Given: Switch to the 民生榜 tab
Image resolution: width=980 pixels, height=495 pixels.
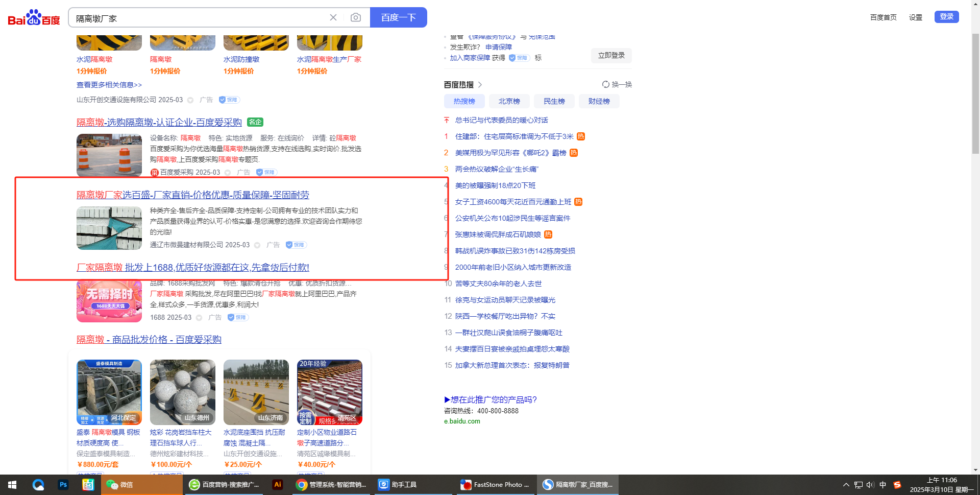Looking at the screenshot, I should (554, 101).
